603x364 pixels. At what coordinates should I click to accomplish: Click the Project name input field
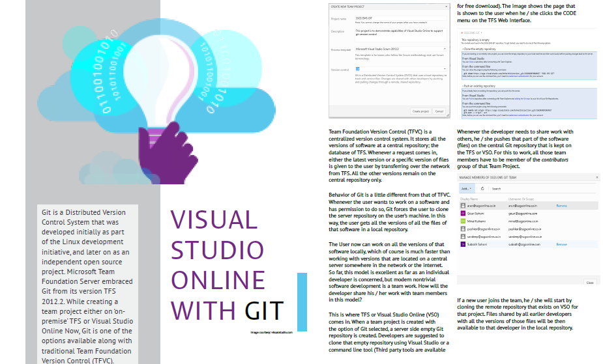[400, 18]
